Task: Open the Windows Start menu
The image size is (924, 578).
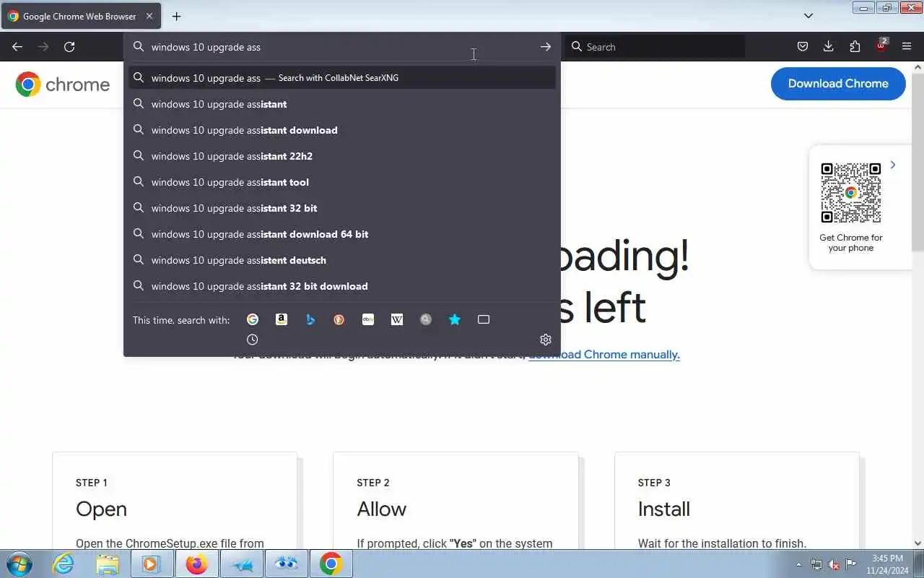Action: pyautogui.click(x=19, y=564)
